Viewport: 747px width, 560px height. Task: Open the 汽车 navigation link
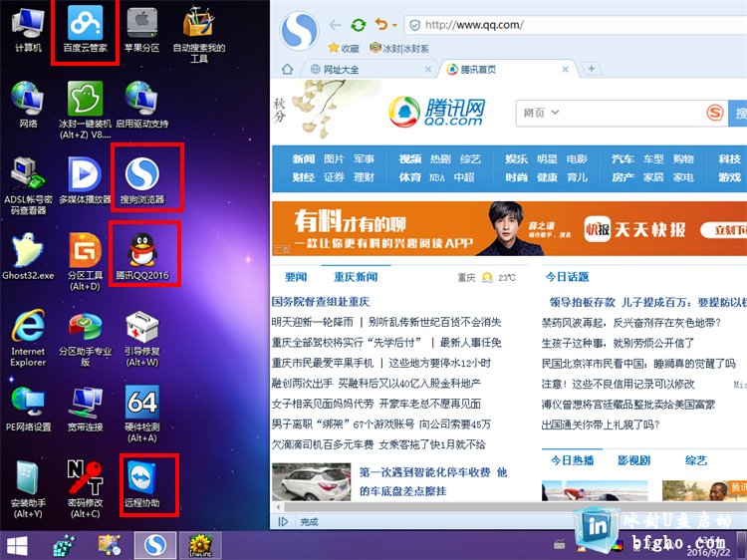[622, 158]
